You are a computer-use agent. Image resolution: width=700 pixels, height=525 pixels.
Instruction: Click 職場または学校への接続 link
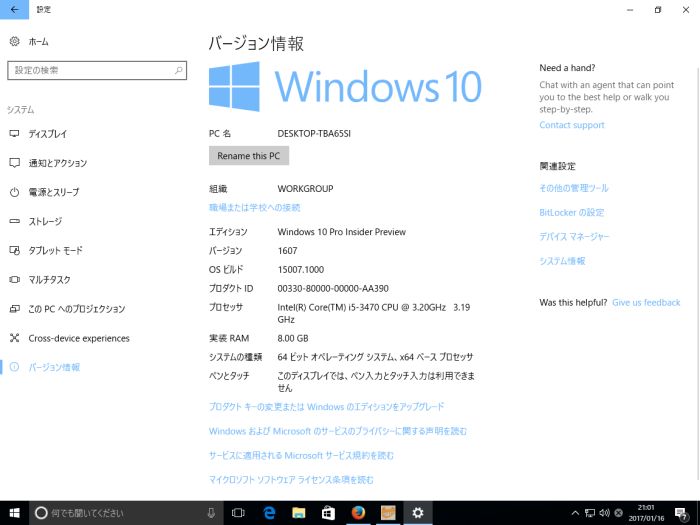tap(254, 207)
